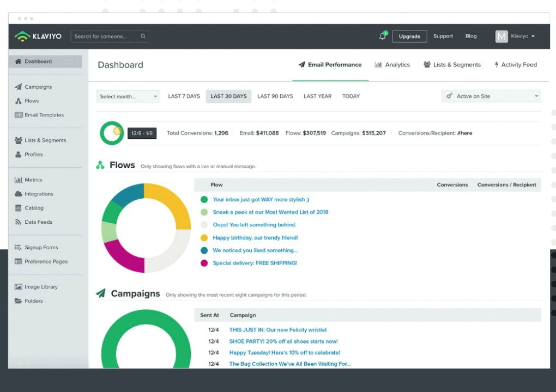Switch to the Analytics tab
Viewport: 556px width, 392px height.
392,65
